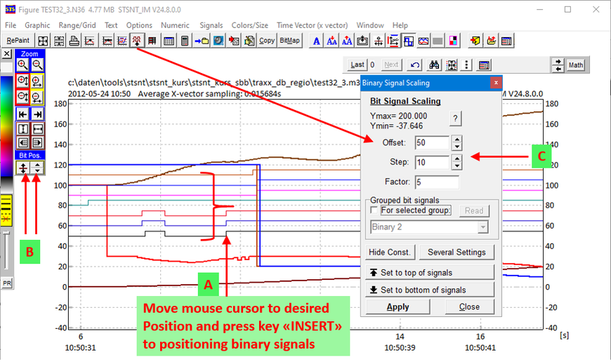Decrease the Step value with down arrow
Screen dimensions: 611x364
pos(456,166)
